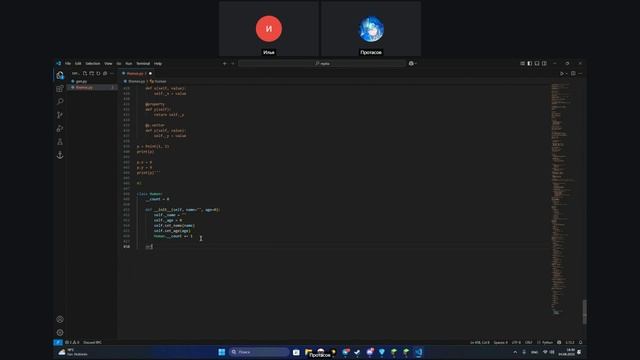
Task: Click the UTF-8 encoding status item
Action: pyautogui.click(x=516, y=342)
